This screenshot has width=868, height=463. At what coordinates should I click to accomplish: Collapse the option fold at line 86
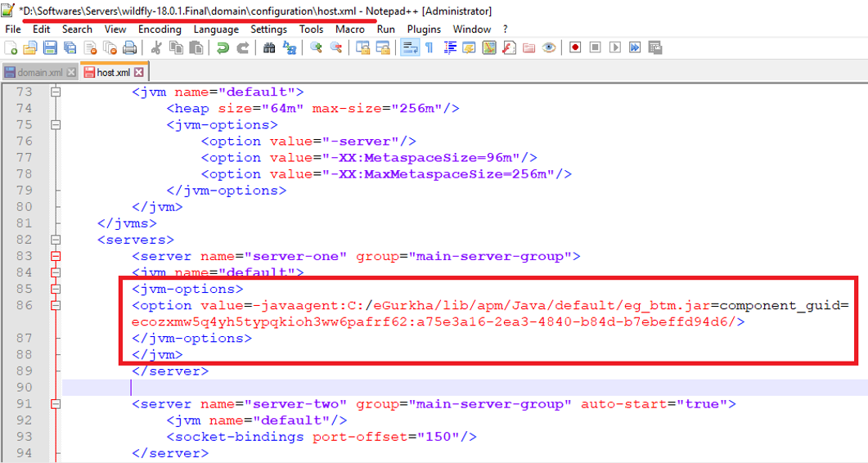point(56,305)
